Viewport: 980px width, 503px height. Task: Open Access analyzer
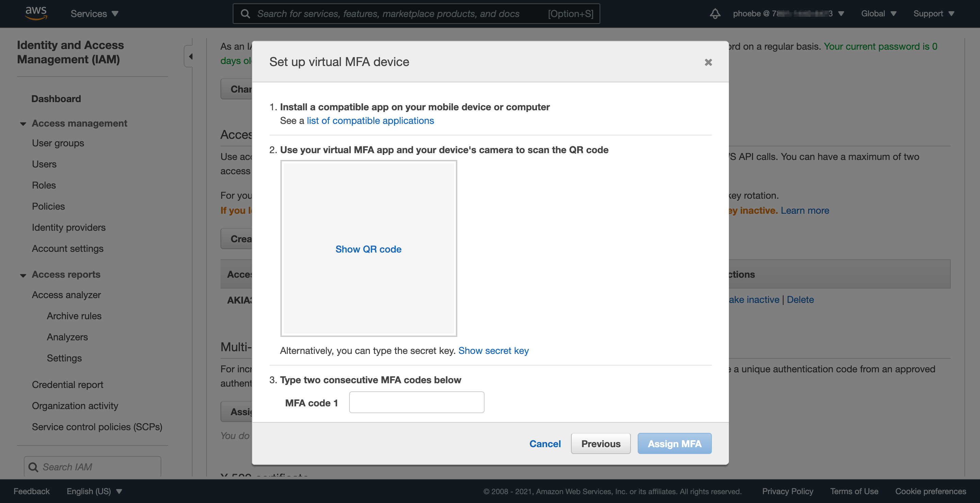click(66, 295)
